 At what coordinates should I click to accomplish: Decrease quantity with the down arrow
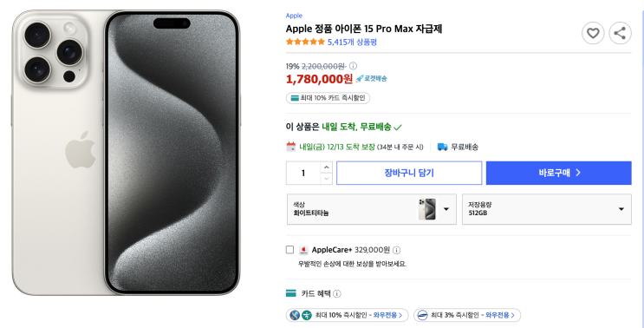[326, 179]
